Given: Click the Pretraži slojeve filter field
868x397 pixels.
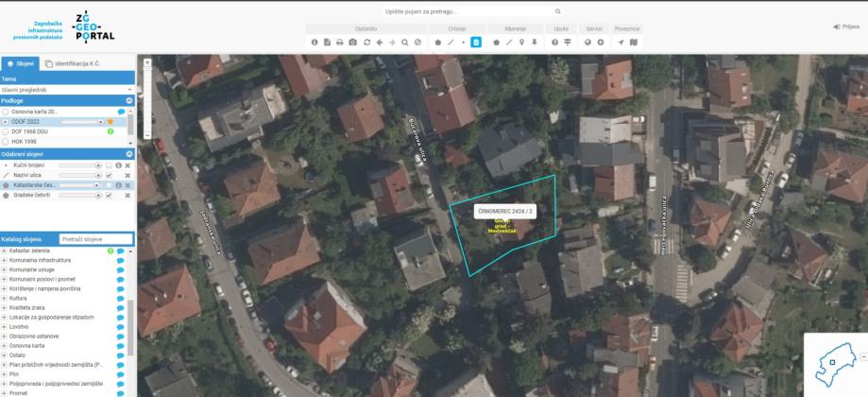Looking at the screenshot, I should point(96,239).
